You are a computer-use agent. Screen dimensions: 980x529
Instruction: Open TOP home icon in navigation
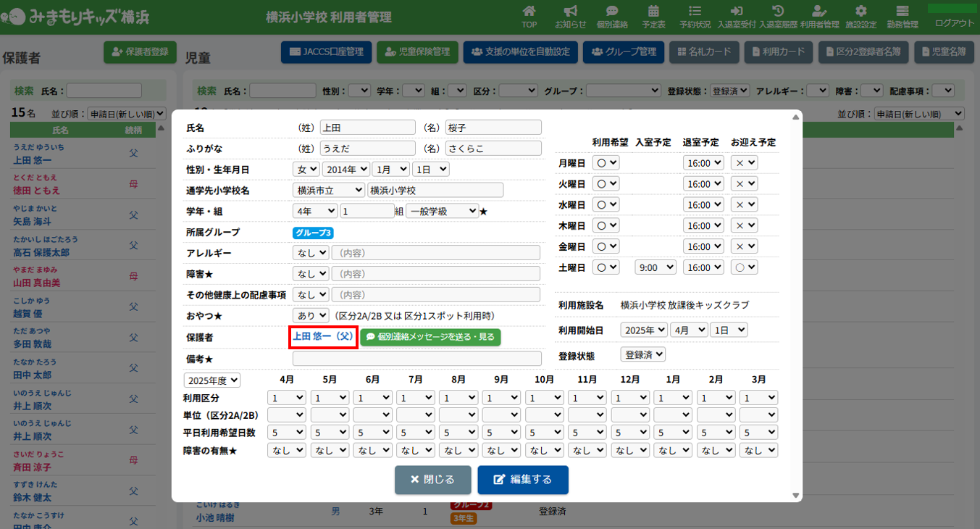529,12
